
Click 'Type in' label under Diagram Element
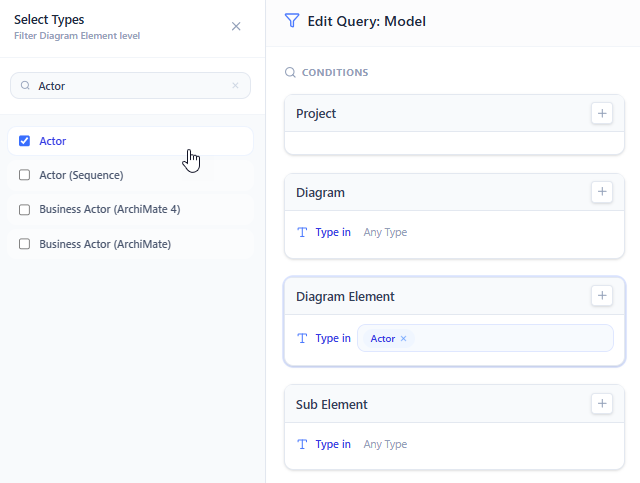click(333, 338)
